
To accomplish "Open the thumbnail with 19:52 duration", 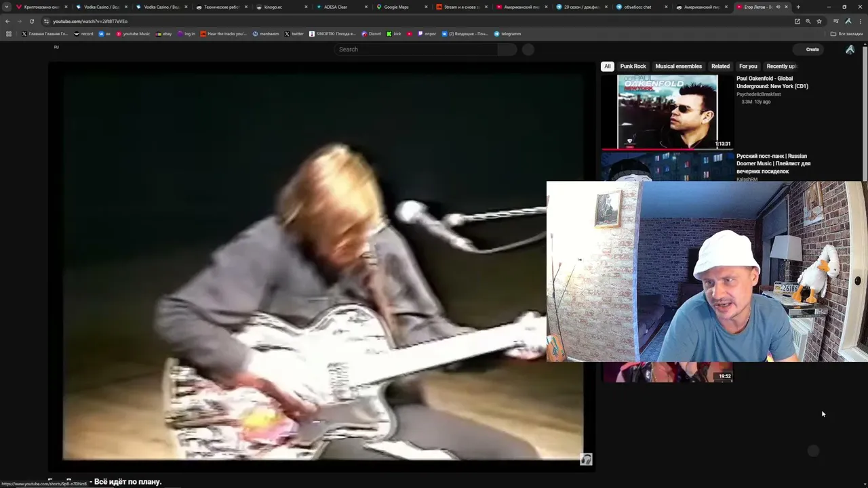I will (667, 372).
